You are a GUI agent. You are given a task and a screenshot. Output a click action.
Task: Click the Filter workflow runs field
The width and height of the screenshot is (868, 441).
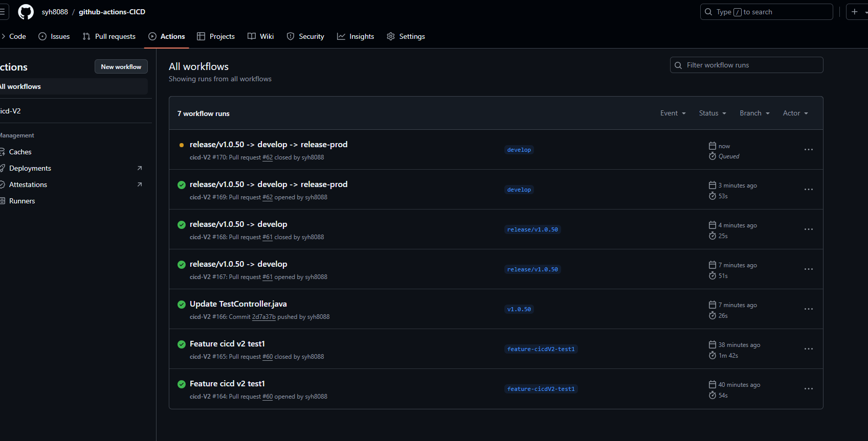click(747, 65)
